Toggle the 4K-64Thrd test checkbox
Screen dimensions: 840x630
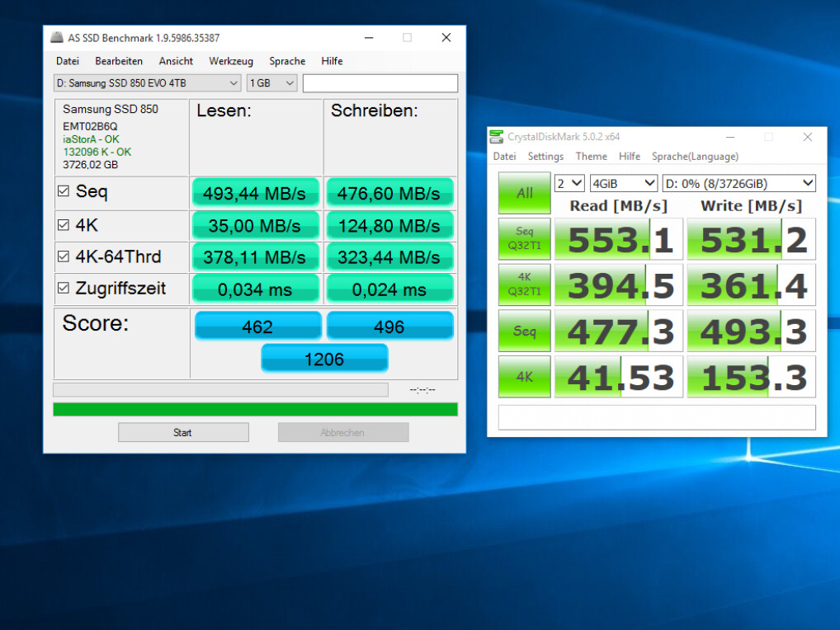64,256
